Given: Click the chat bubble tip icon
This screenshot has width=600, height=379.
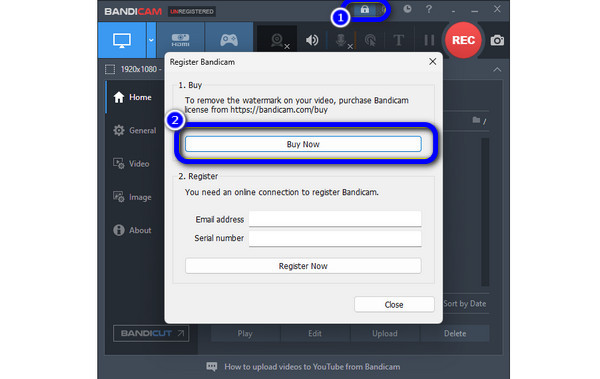Looking at the screenshot, I should [212, 367].
